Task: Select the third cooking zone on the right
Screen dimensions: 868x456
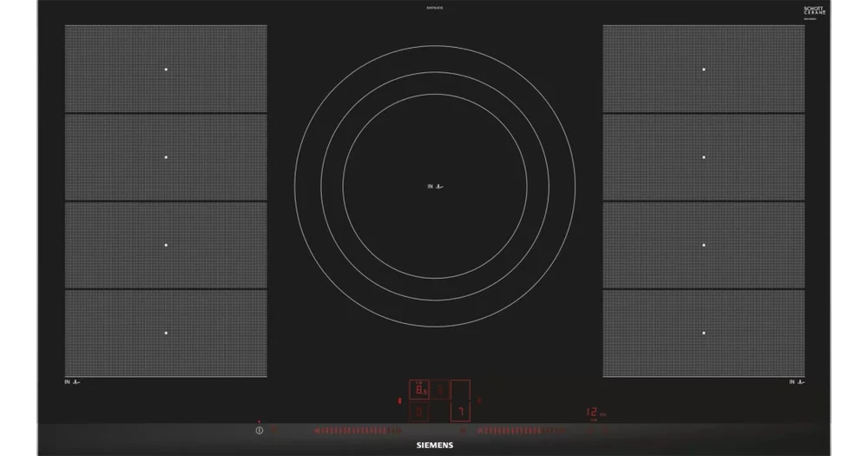Action: pos(704,245)
